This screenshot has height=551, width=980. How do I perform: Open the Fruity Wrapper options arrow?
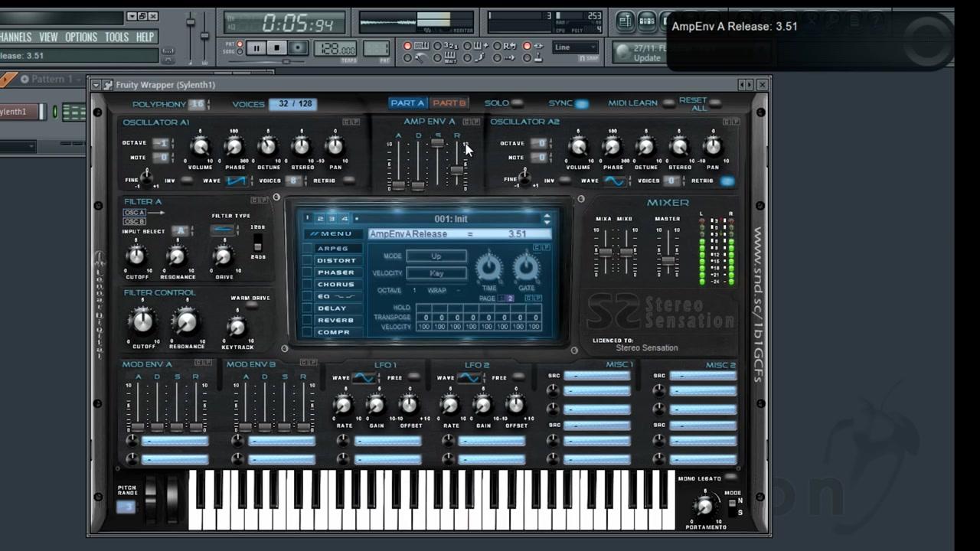coord(96,85)
